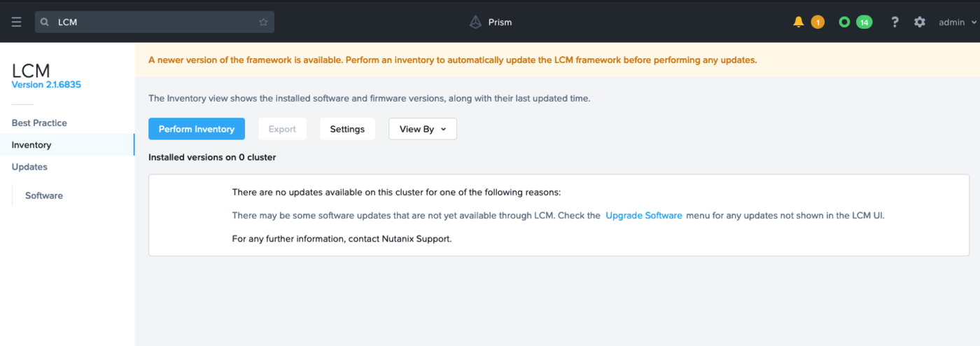Bookmark search with the star icon

tap(263, 22)
